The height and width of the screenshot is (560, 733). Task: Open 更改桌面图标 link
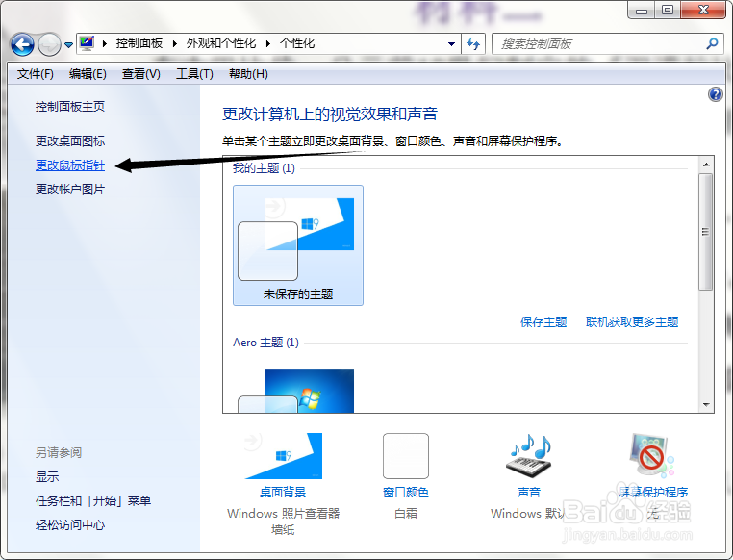coord(70,140)
